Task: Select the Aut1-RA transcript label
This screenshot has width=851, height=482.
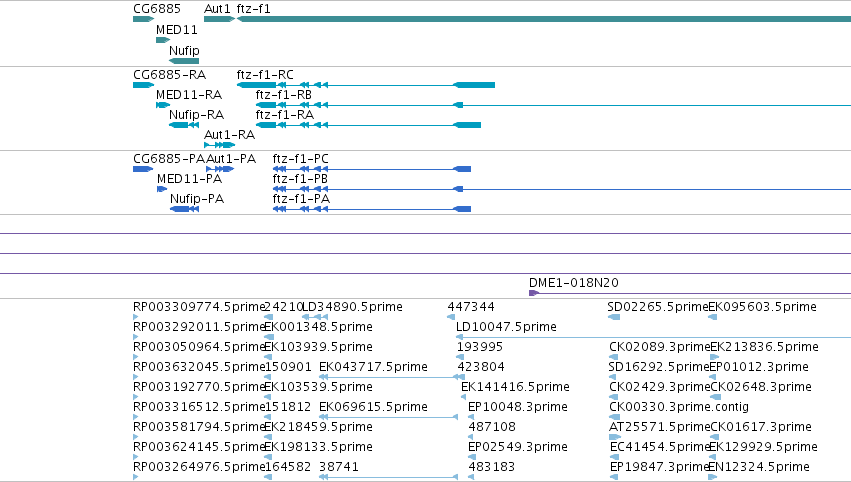Action: [230, 135]
